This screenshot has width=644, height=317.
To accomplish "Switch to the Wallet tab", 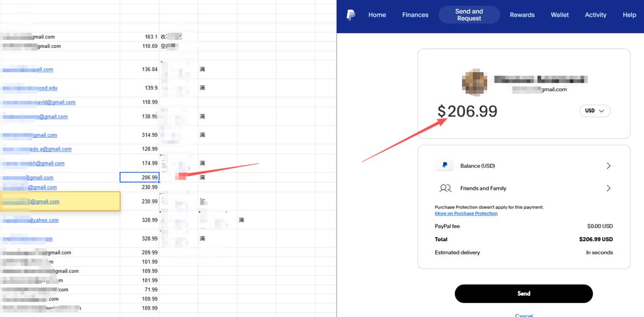I will [560, 15].
